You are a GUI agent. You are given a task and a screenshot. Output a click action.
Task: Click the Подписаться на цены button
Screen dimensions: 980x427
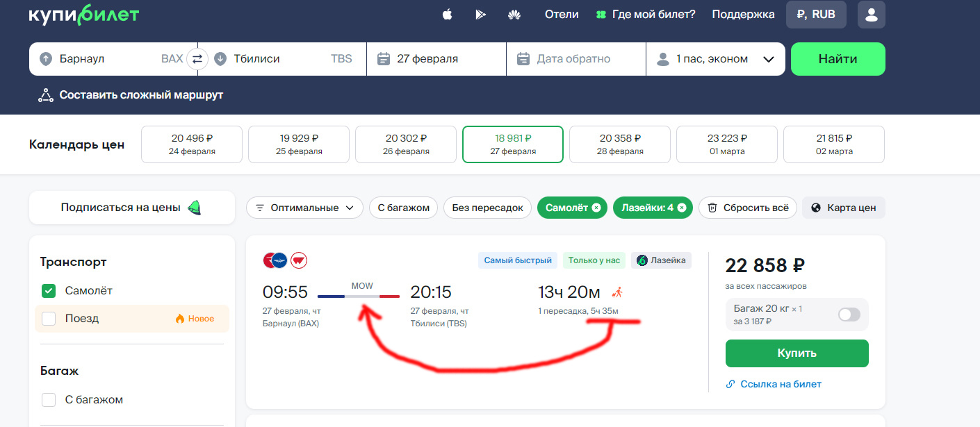[132, 208]
